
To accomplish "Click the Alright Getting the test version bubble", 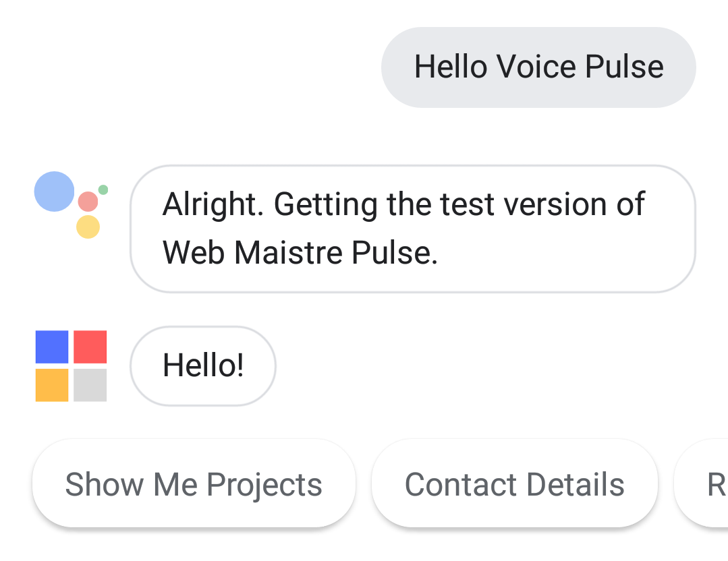I will click(413, 229).
